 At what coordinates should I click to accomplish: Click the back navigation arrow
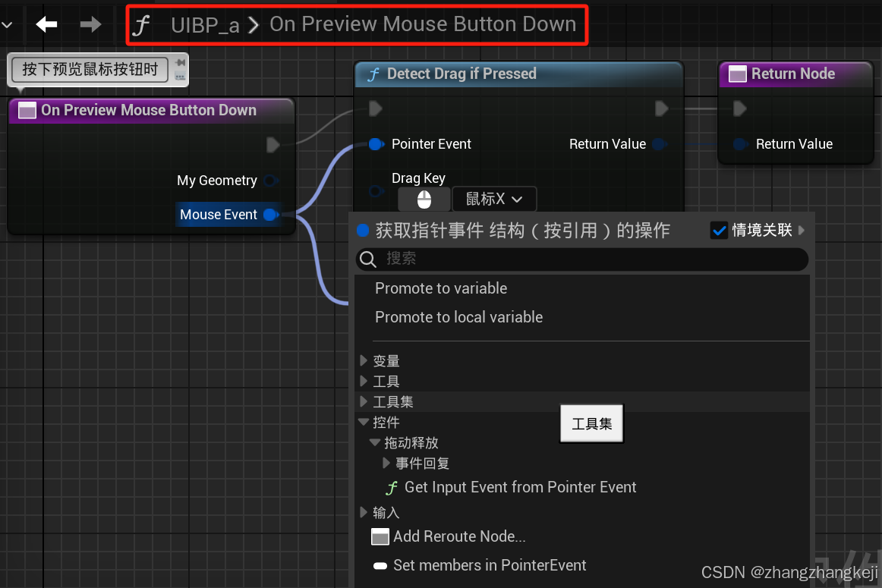click(x=46, y=24)
